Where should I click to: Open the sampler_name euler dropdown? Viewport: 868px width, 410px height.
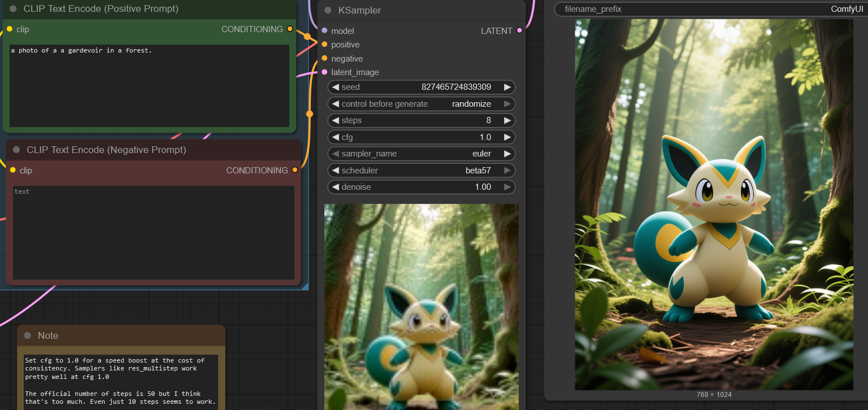pos(422,154)
